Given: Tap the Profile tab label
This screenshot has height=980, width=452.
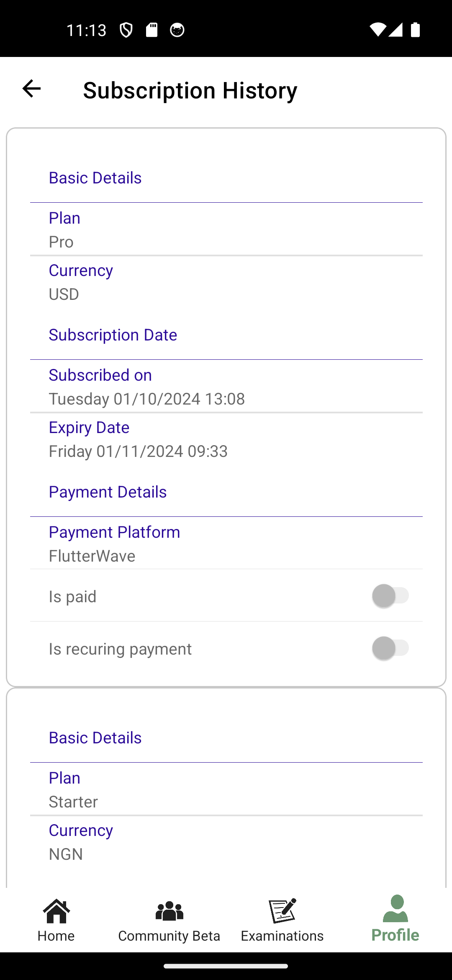Looking at the screenshot, I should click(395, 935).
